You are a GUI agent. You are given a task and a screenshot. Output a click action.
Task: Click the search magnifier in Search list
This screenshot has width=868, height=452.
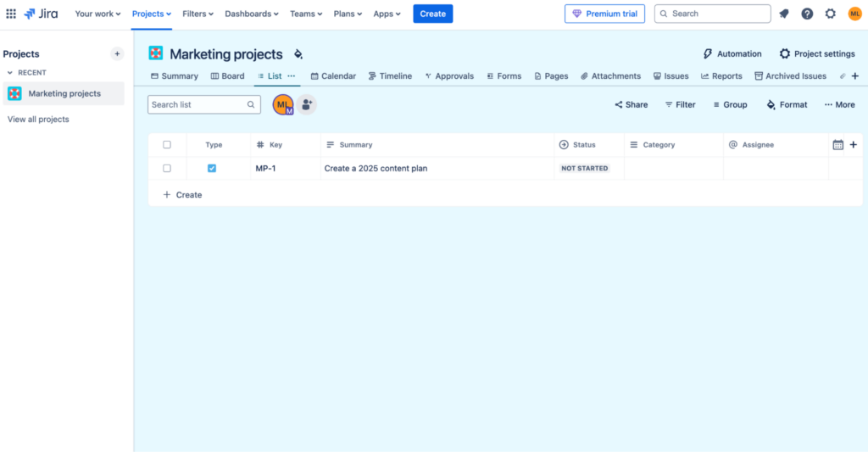click(251, 104)
